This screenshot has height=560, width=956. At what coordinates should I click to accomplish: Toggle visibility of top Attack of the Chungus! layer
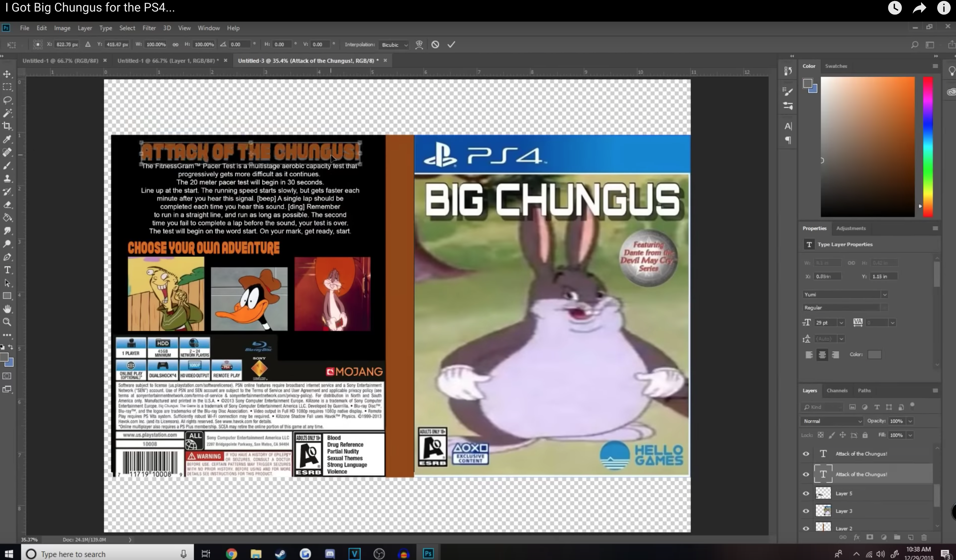(x=806, y=454)
